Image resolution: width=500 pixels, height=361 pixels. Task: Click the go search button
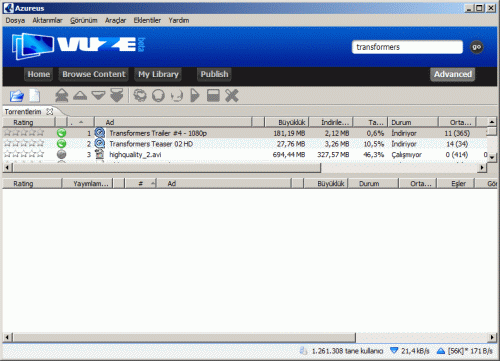point(476,47)
